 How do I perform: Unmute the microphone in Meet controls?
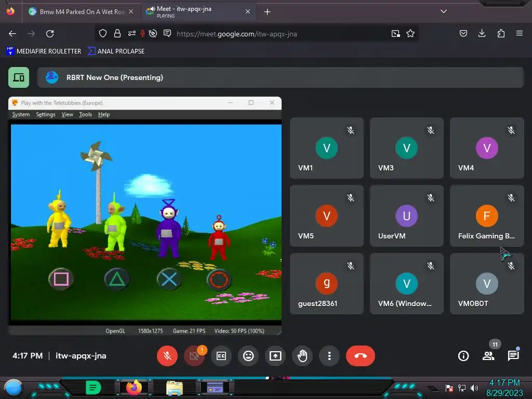tap(167, 356)
